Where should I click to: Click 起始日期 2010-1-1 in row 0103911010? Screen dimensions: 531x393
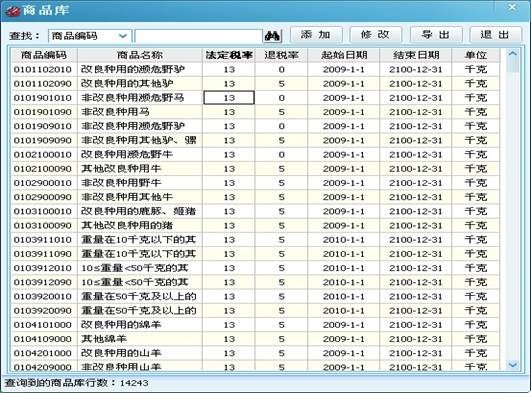click(x=344, y=240)
